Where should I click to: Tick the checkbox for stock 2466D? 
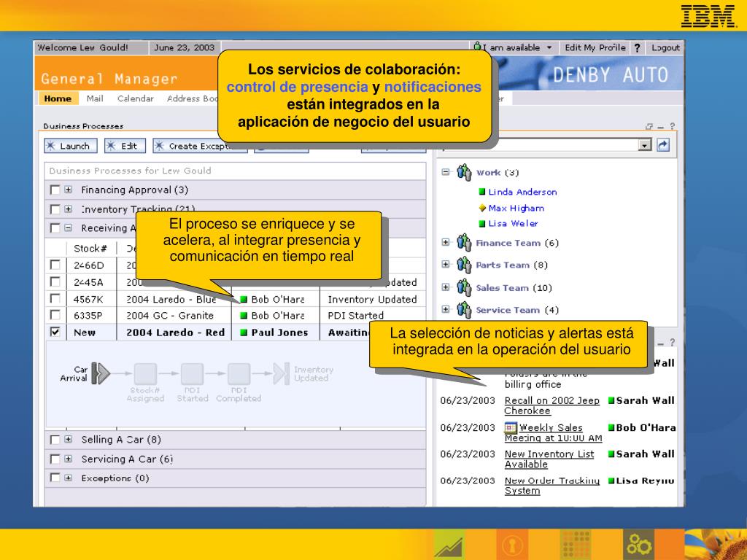tap(55, 265)
